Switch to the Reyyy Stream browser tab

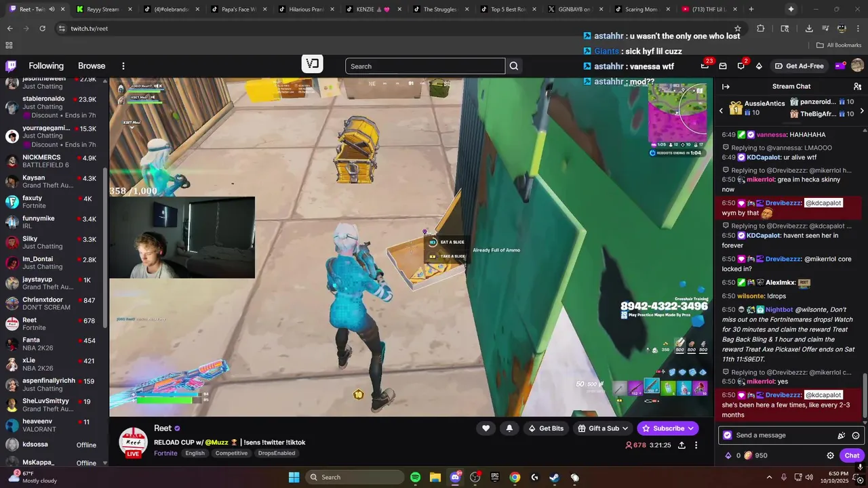[x=103, y=9]
